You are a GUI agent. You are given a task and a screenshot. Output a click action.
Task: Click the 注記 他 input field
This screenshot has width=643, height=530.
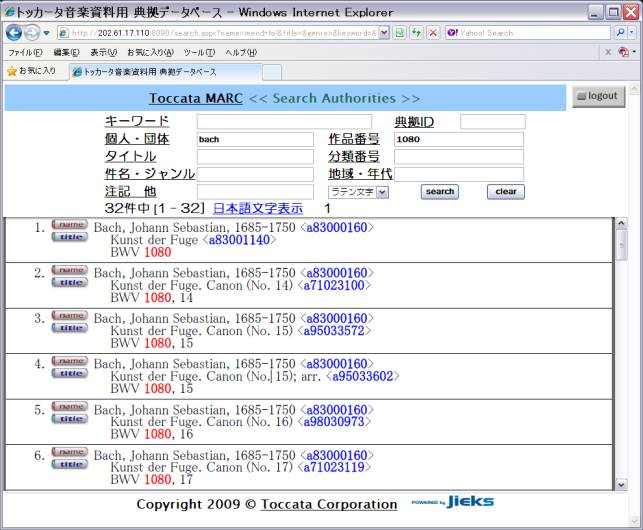[255, 192]
